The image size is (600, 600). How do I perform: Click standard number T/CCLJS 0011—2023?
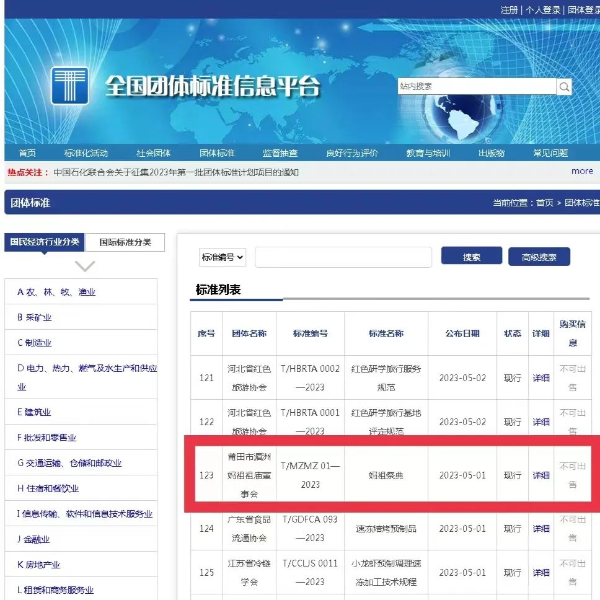[310, 572]
